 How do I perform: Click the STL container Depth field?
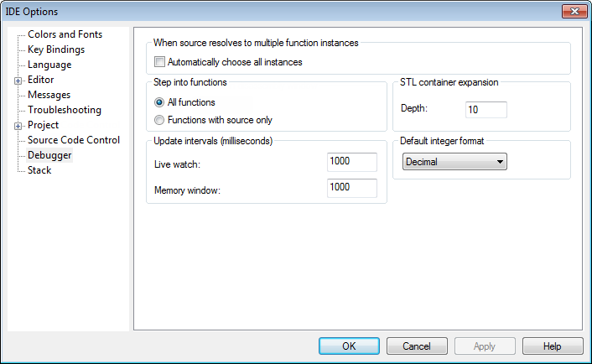[486, 110]
